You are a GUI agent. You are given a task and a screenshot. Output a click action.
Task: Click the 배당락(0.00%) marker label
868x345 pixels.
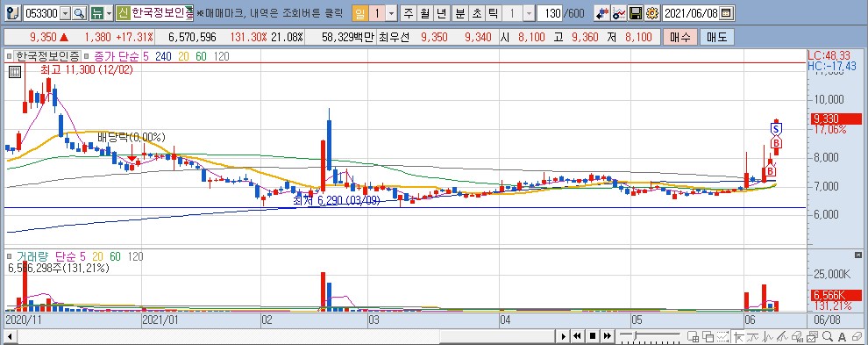132,137
